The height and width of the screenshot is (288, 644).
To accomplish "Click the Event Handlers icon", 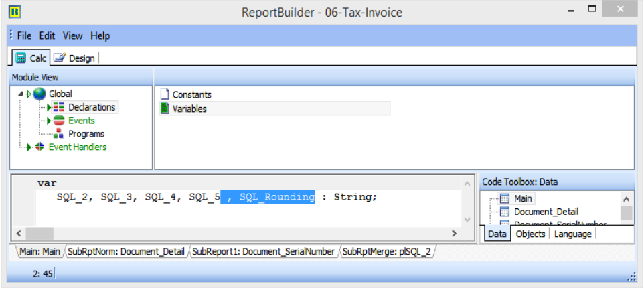I will tap(39, 147).
